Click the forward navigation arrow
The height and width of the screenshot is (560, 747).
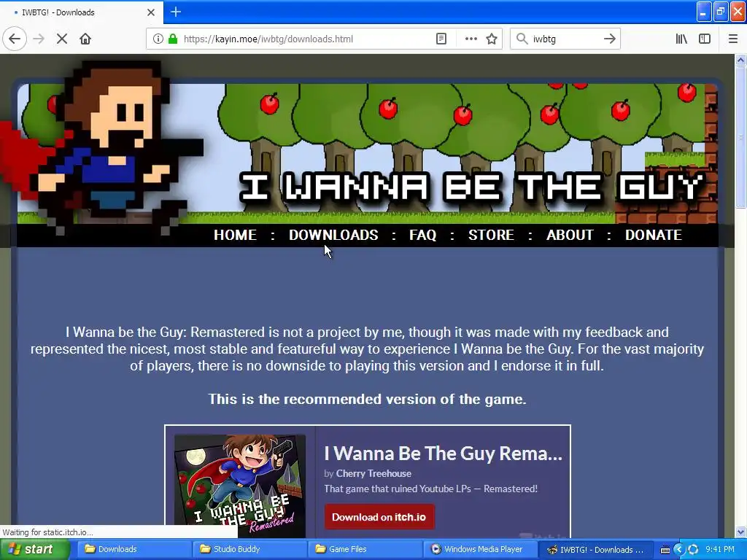click(x=39, y=39)
